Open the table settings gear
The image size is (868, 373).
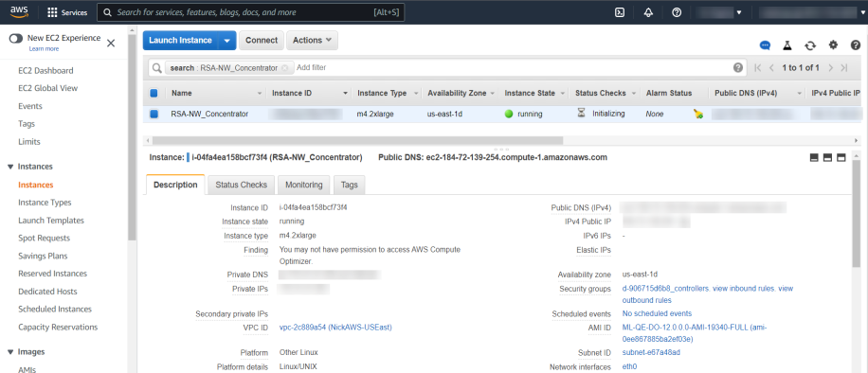click(833, 44)
